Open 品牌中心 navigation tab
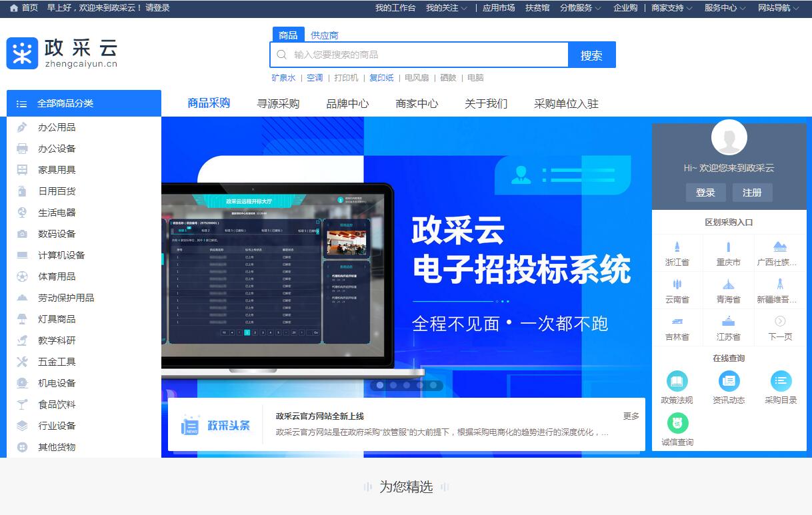 pyautogui.click(x=347, y=103)
